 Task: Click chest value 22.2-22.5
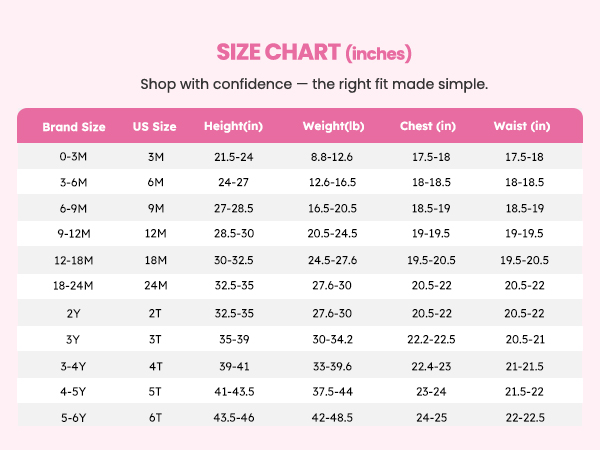(431, 339)
